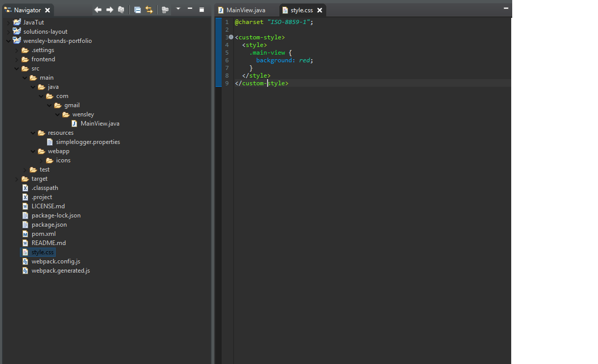Expand the frontend folder
598x364 pixels.
click(x=17, y=59)
